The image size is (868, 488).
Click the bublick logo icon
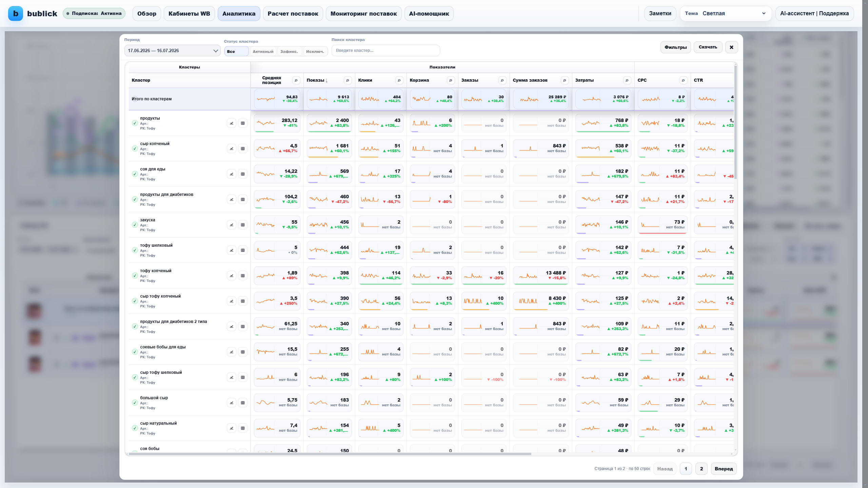(16, 14)
